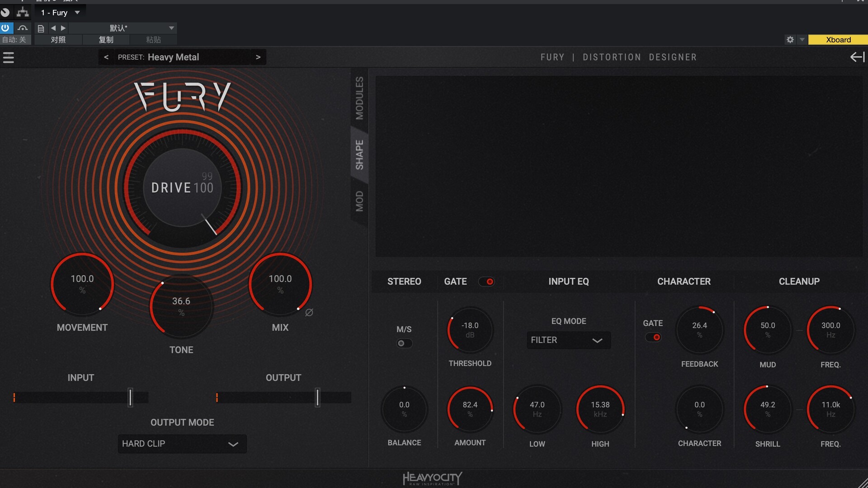
Task: Click the sidechain routing icon in header
Action: pyautogui.click(x=23, y=12)
